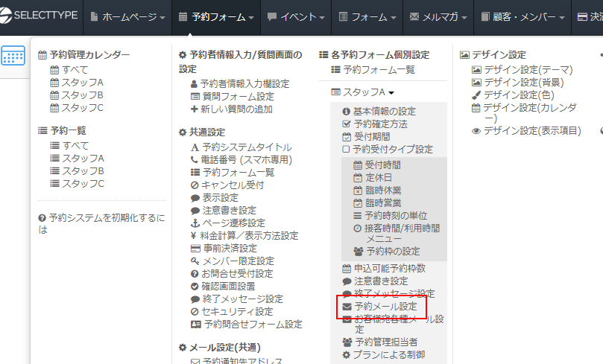
Task: Open 受付期間 calendar-check setting
Action: [x=371, y=136]
